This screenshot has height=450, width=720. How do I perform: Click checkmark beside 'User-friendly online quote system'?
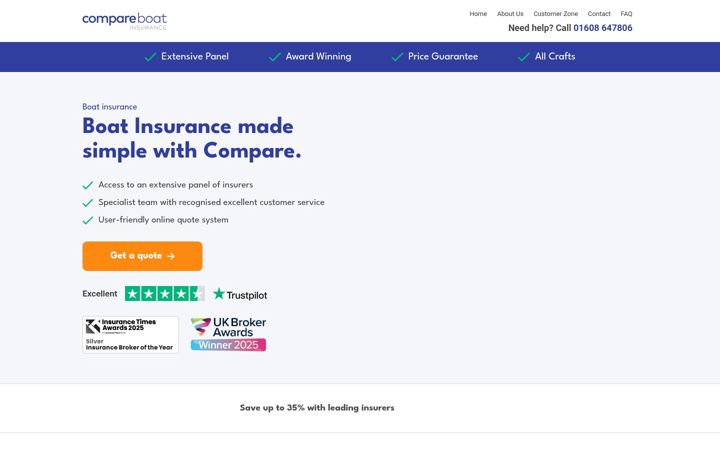coord(88,220)
